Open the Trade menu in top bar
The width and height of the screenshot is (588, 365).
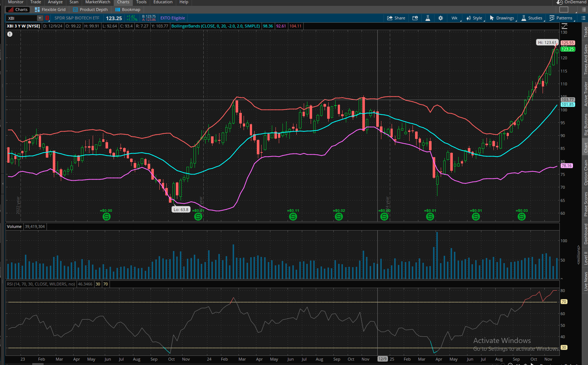(36, 2)
